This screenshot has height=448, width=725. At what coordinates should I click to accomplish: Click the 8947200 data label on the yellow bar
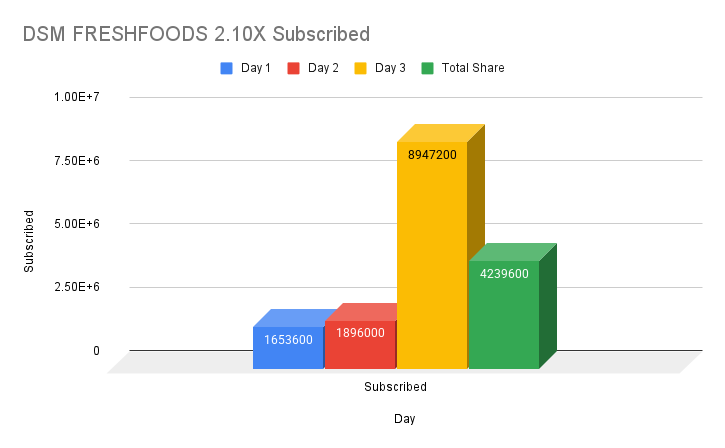pyautogui.click(x=432, y=155)
